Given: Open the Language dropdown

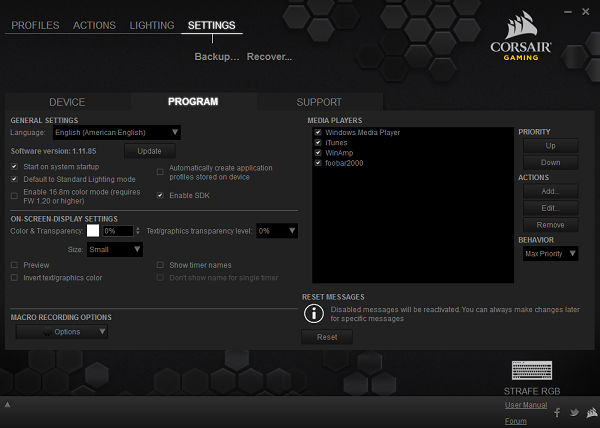Looking at the screenshot, I should (118, 132).
